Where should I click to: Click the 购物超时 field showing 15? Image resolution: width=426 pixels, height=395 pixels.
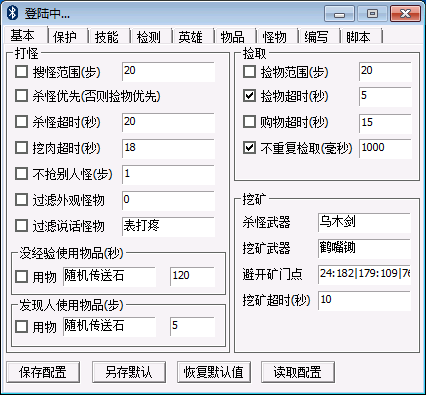click(385, 123)
